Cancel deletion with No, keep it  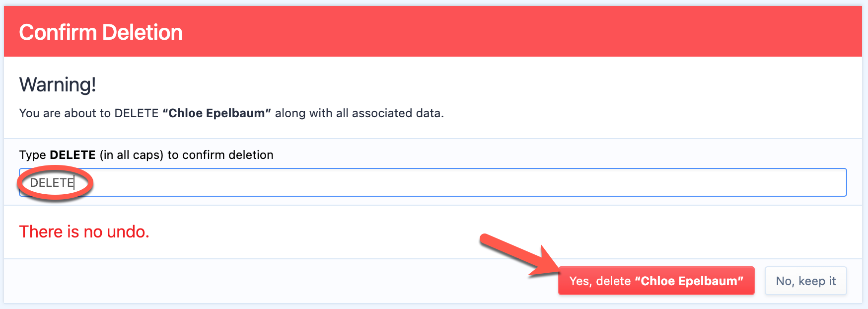point(805,281)
